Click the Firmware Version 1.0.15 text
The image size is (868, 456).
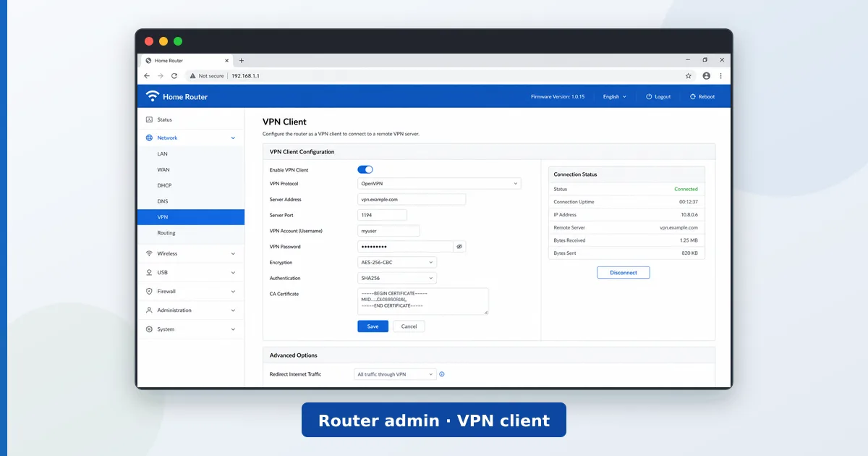point(558,96)
